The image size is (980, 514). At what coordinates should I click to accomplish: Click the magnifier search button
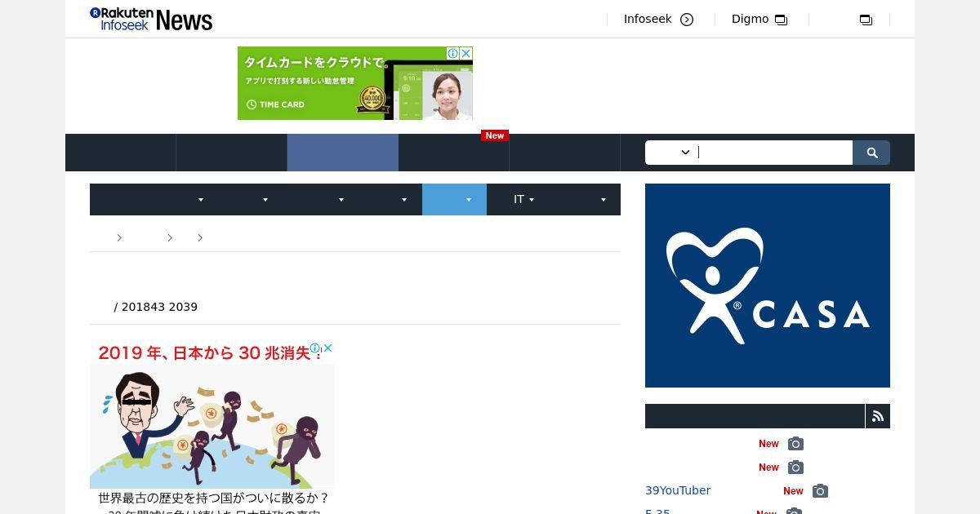click(871, 153)
